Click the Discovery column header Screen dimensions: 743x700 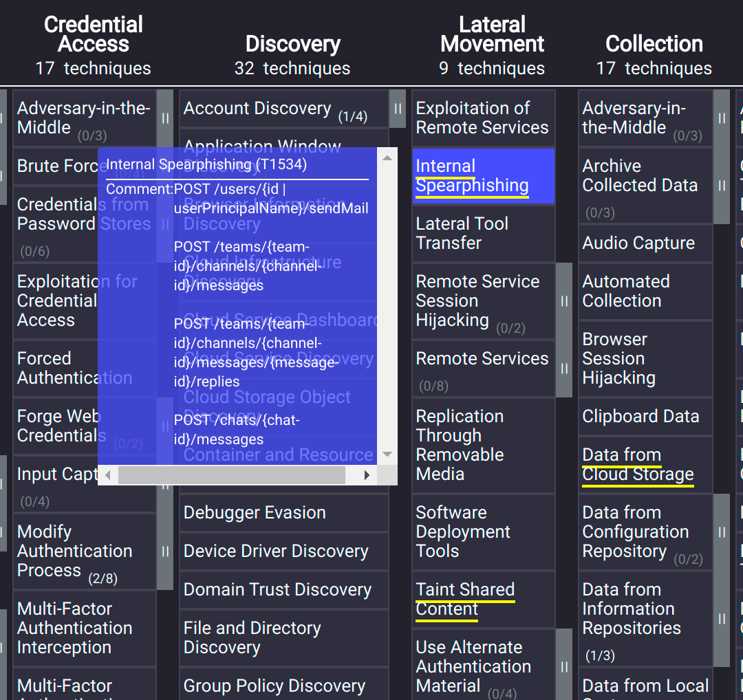click(x=292, y=44)
